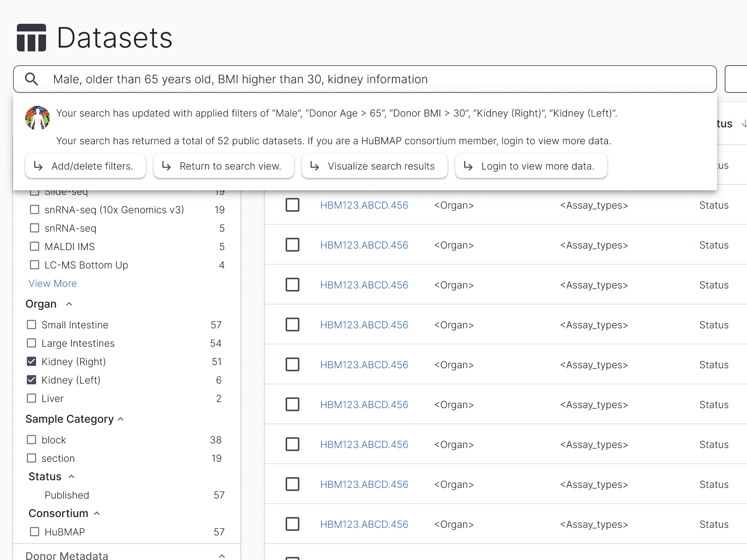The image size is (747, 560).
Task: Select the first dataset row checkbox
Action: coord(293,205)
